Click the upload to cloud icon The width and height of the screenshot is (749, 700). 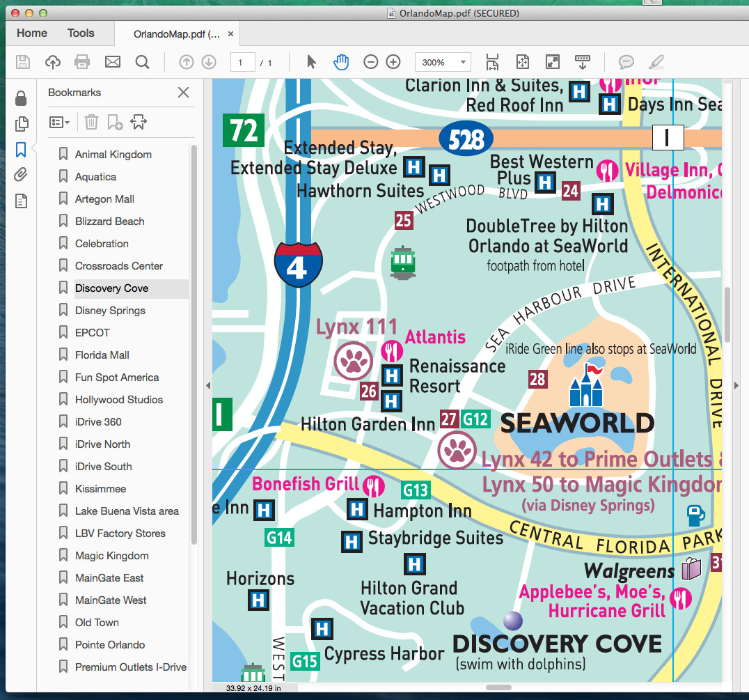(52, 62)
